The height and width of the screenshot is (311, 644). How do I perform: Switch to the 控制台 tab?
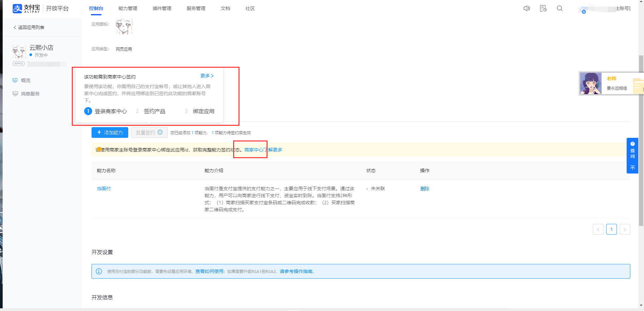click(x=96, y=8)
